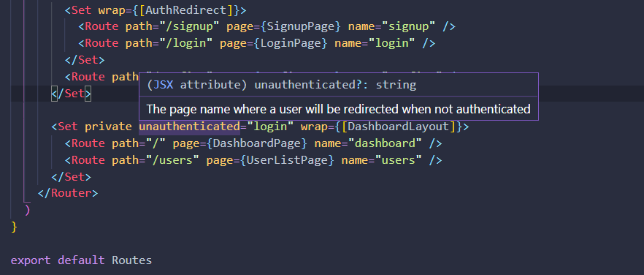
Task: Click the "default" keyword
Action: point(81,260)
